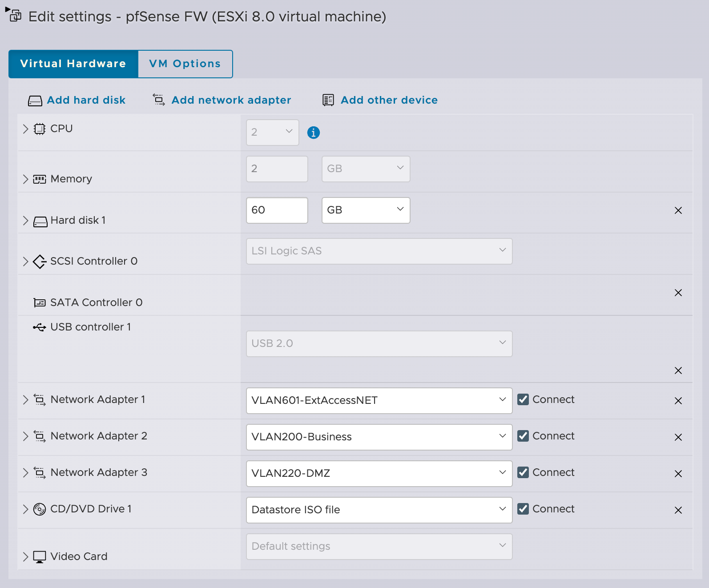Click the USB controller 1 label

(x=91, y=327)
